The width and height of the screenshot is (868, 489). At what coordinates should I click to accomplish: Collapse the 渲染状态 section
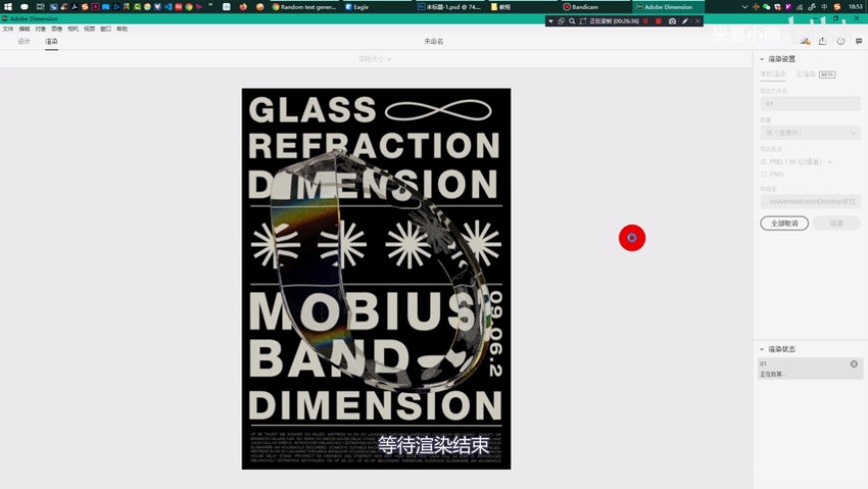(x=761, y=349)
